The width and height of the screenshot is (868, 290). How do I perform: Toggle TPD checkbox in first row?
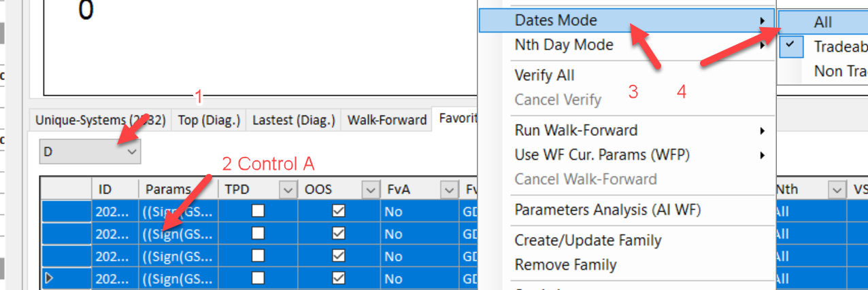(258, 211)
